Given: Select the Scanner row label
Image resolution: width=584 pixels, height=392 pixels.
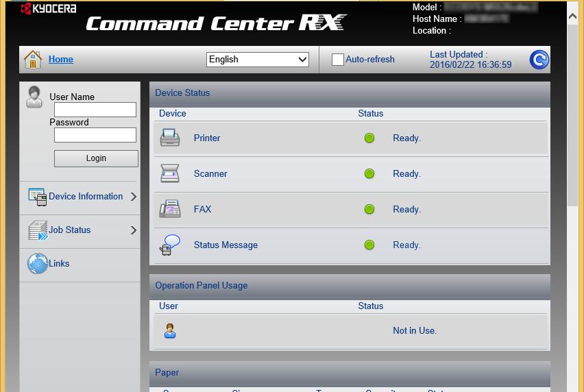Looking at the screenshot, I should (210, 173).
